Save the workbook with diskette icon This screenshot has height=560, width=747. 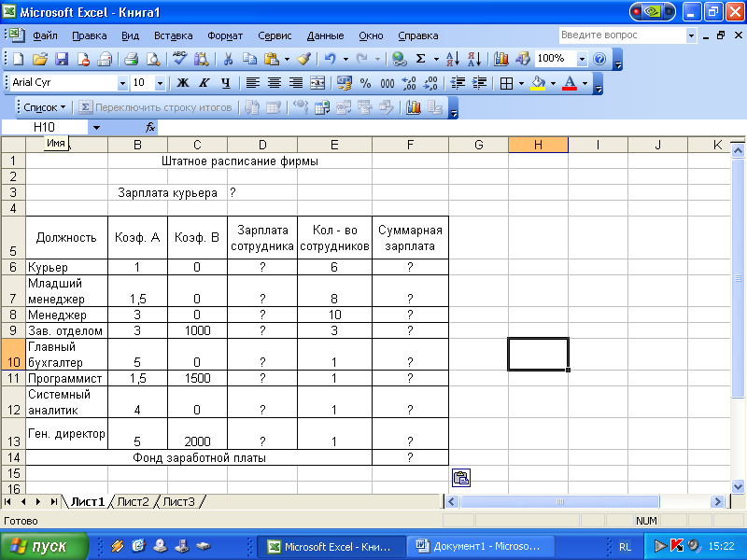[x=62, y=59]
